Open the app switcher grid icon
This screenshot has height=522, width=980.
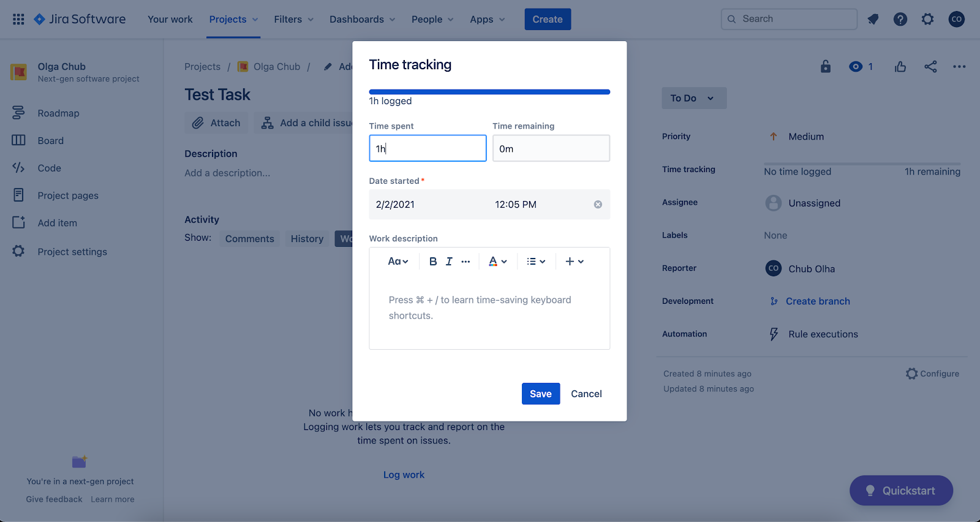18,19
